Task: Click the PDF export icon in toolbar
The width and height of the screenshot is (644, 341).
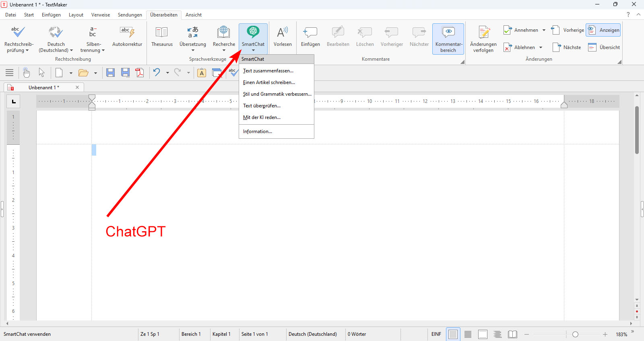Action: coord(140,73)
